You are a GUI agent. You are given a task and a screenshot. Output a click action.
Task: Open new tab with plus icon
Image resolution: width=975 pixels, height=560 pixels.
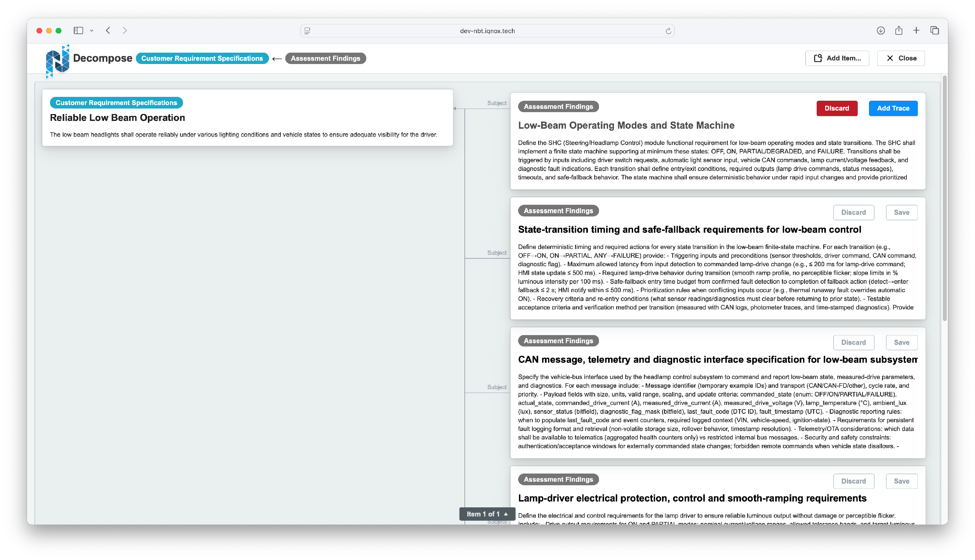click(x=916, y=30)
